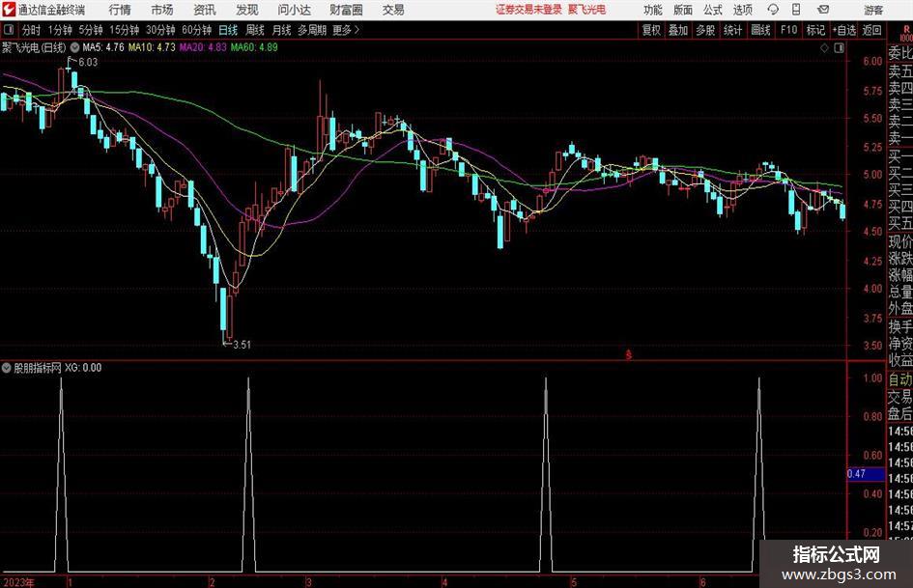The width and height of the screenshot is (913, 588).
Task: Click the 2023年 label on time axis
Action: (x=18, y=582)
